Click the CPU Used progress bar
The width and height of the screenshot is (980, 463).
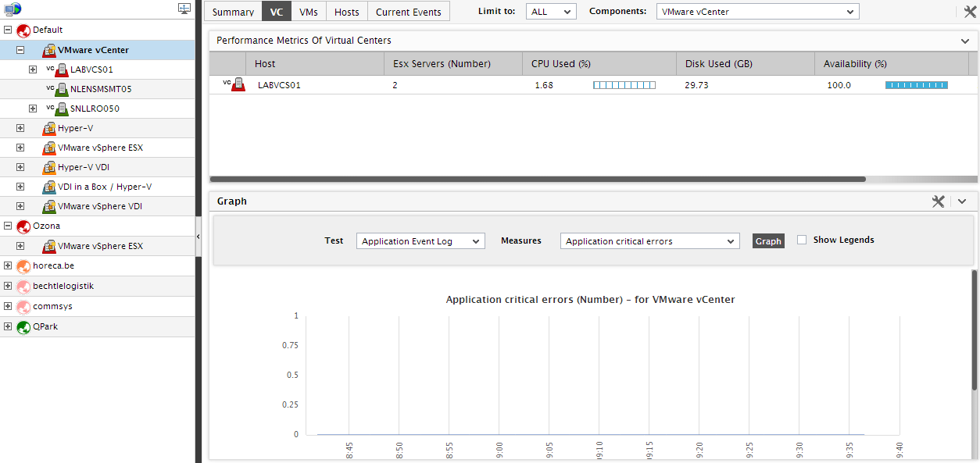click(x=624, y=85)
